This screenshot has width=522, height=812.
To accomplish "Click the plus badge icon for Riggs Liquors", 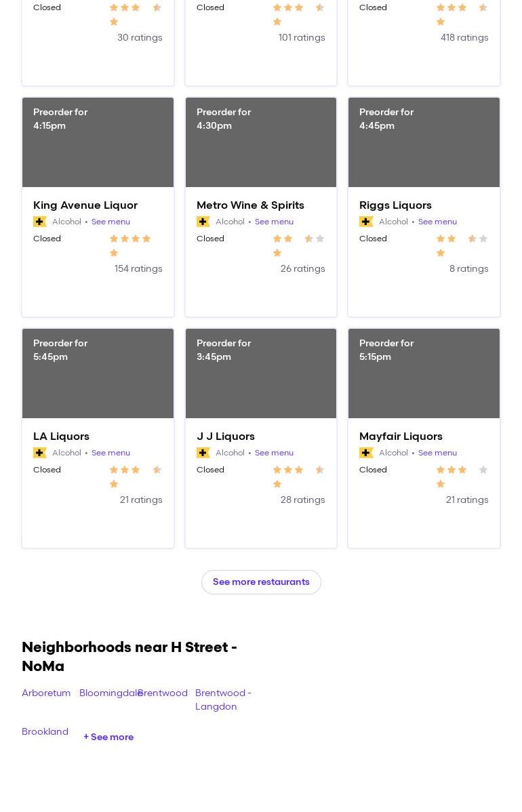I will pyautogui.click(x=366, y=222).
